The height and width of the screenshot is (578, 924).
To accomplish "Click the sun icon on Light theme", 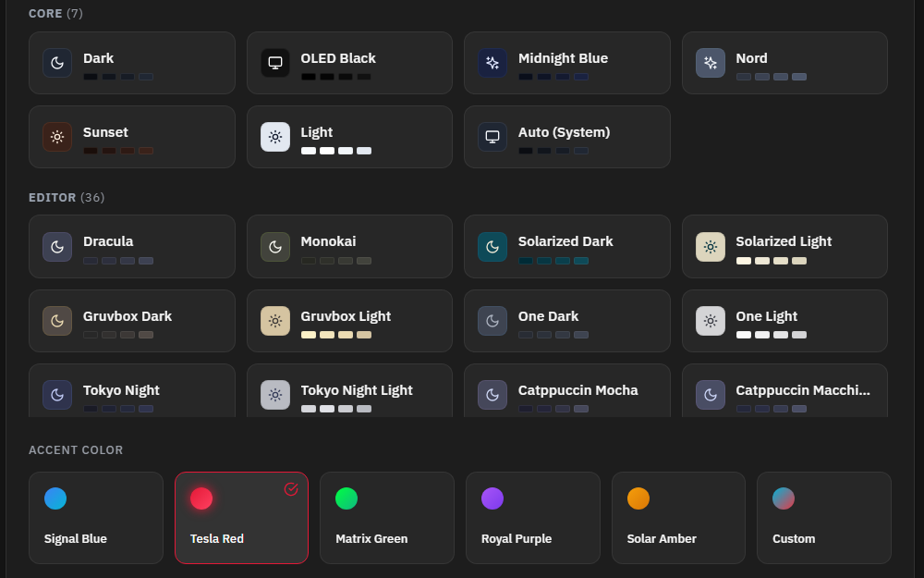I will pyautogui.click(x=275, y=137).
